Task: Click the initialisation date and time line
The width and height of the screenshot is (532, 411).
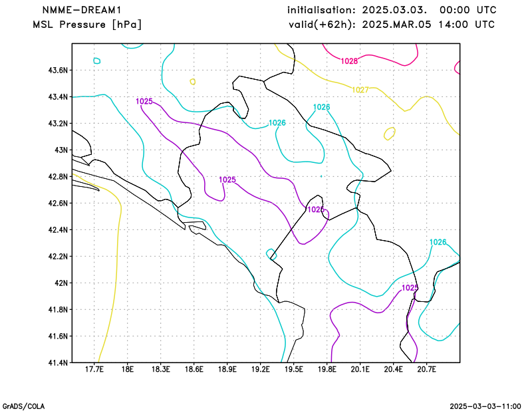Action: [392, 10]
